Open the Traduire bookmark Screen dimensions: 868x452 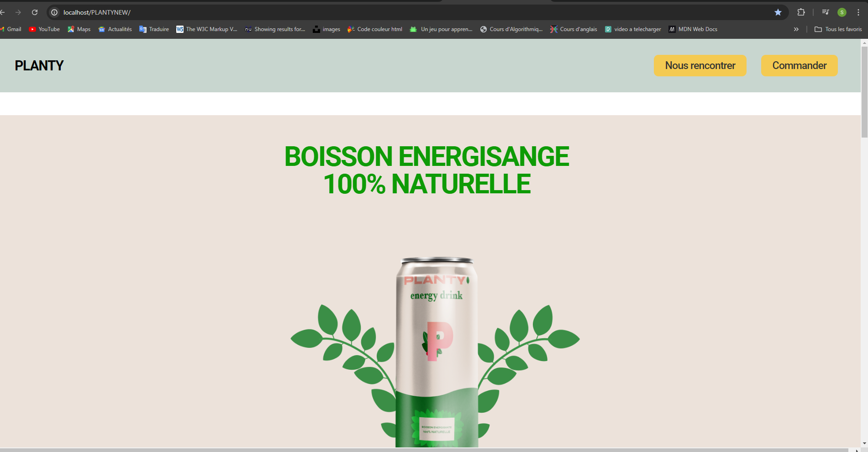tap(154, 29)
